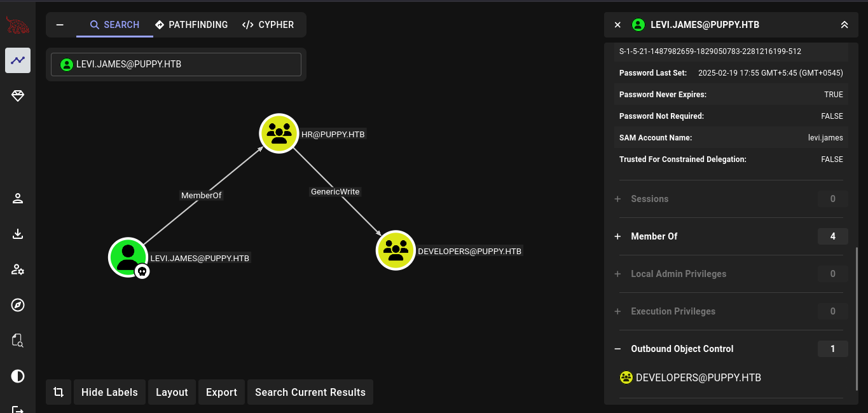Click the crop/focus icon beside Hide Labels
Image resolution: width=868 pixels, height=413 pixels.
pyautogui.click(x=59, y=392)
